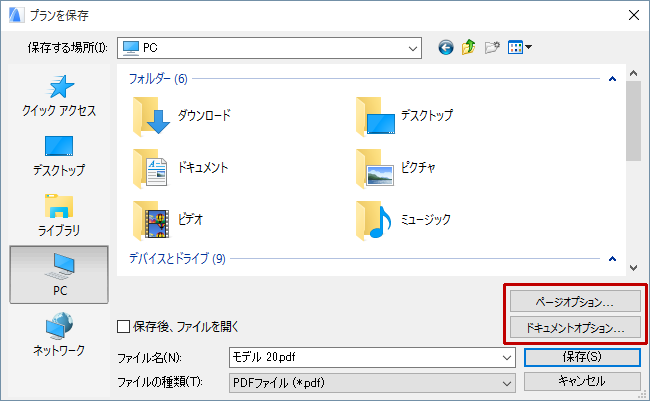Click the ArchiCAD title bar icon
This screenshot has height=401, width=650.
click(x=16, y=15)
